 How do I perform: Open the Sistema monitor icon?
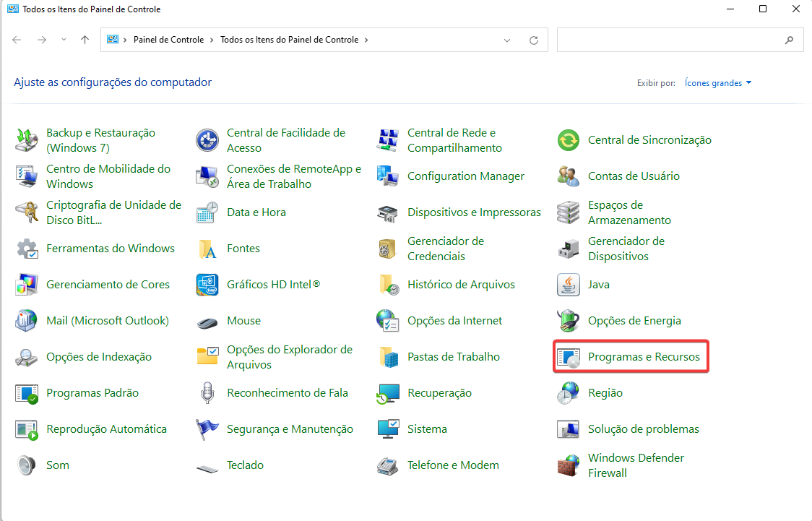(x=388, y=429)
